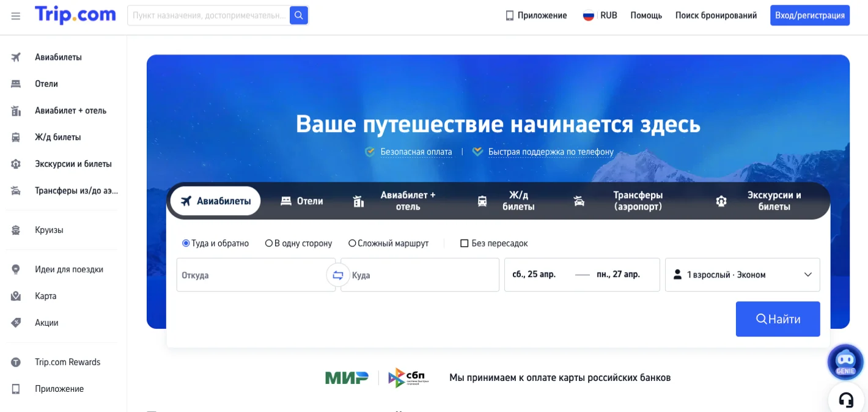
Task: Open Отели section via the bed icon
Action: (16, 84)
